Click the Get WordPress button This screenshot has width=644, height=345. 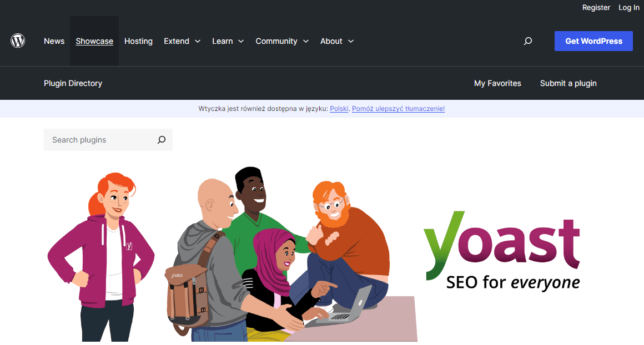tap(593, 40)
